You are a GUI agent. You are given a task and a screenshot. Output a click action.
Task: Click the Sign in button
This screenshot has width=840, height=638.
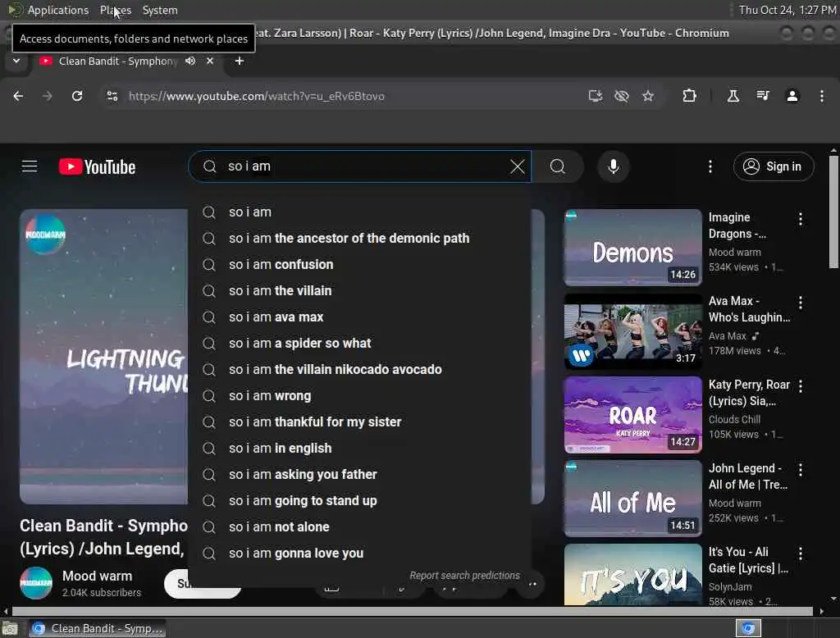click(773, 166)
